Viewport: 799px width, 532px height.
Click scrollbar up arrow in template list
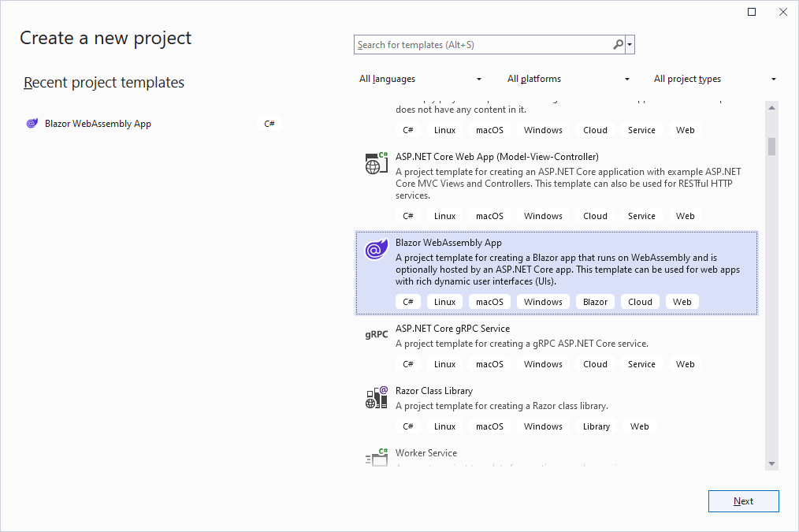771,107
